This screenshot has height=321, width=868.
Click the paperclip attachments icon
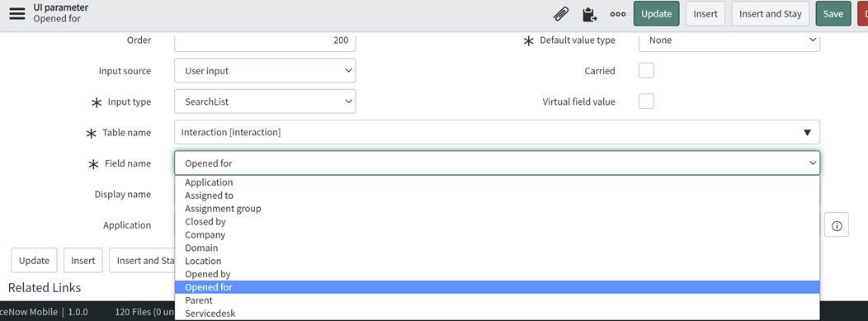click(561, 14)
